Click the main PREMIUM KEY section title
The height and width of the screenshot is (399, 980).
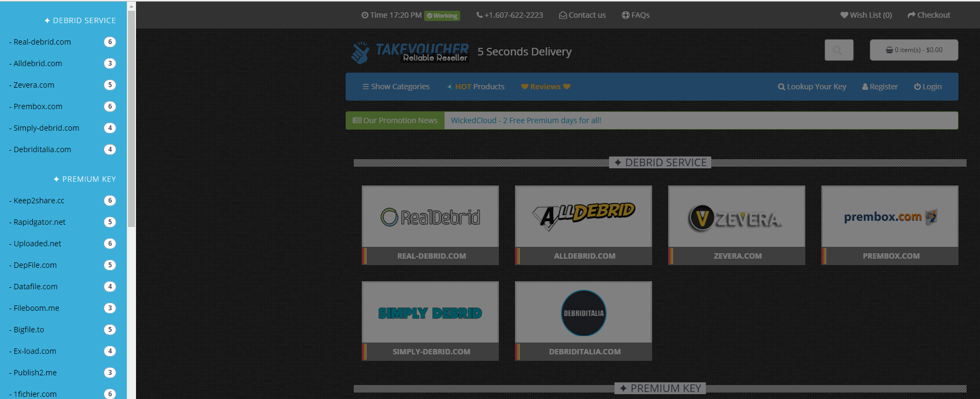[x=660, y=388]
